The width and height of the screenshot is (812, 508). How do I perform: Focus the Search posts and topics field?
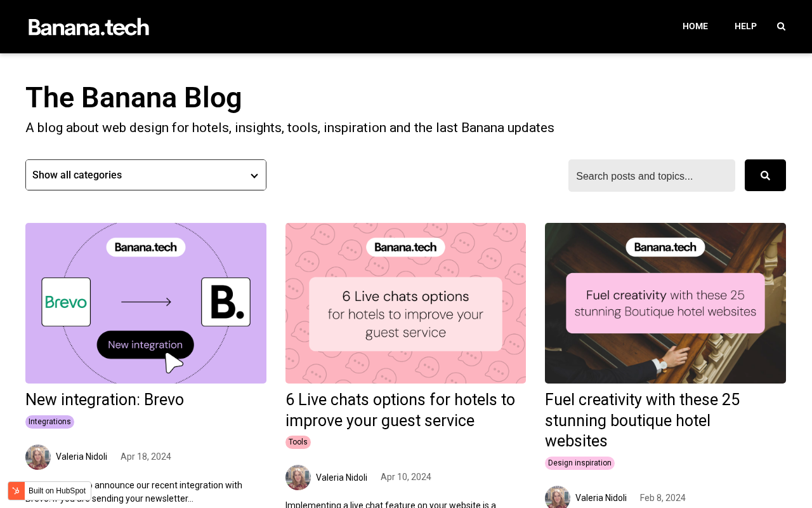(652, 176)
